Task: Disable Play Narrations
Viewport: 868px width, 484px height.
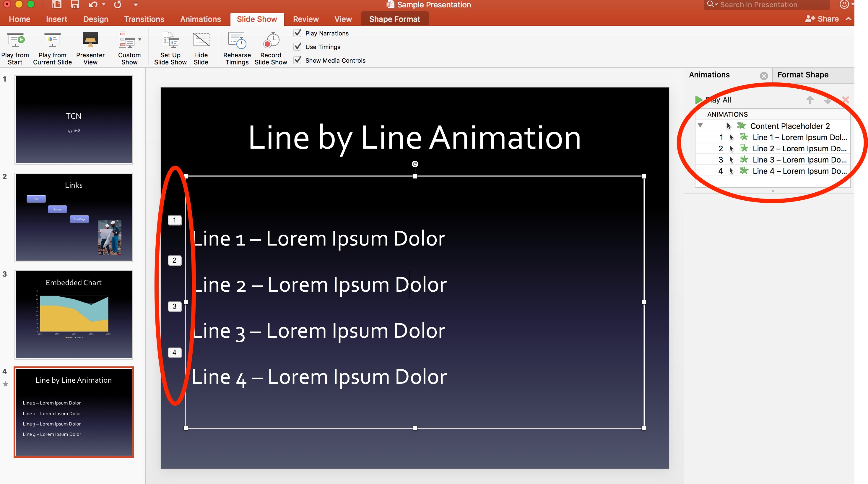Action: 297,33
